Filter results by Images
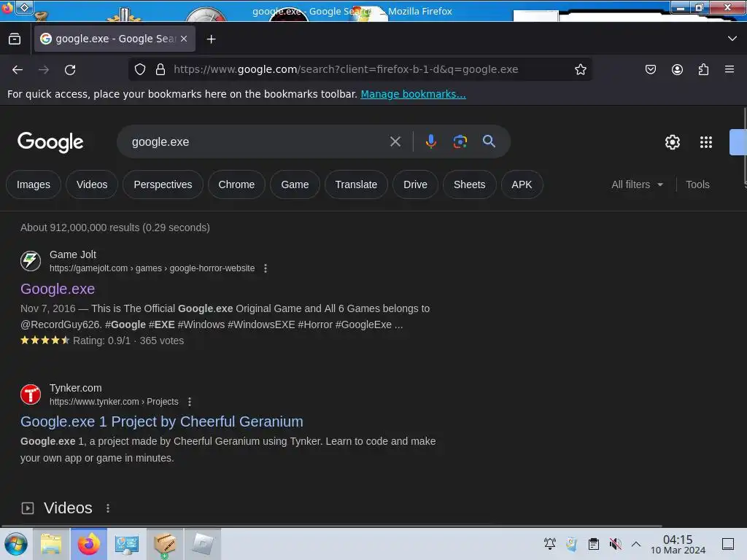747x560 pixels. 34,184
